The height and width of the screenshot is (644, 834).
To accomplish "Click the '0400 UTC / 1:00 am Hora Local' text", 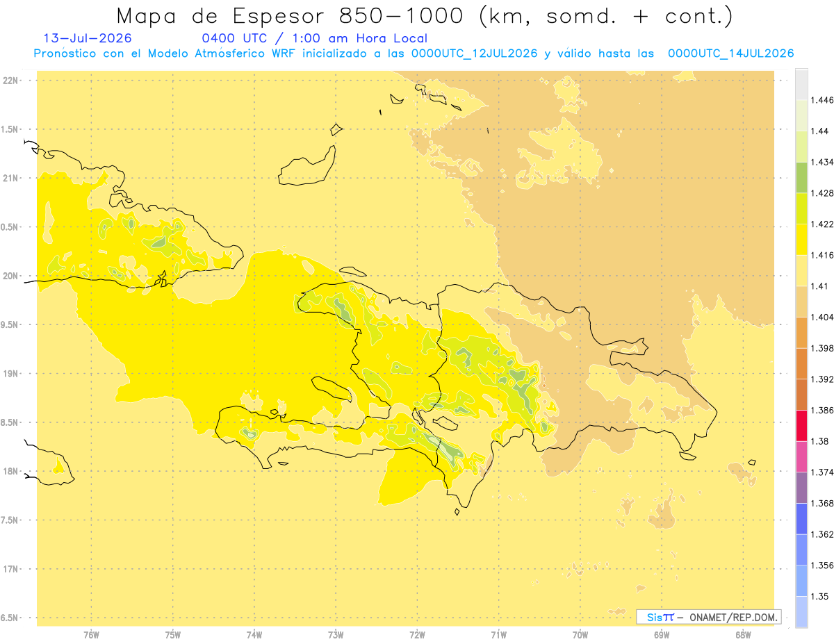I will click(x=314, y=39).
